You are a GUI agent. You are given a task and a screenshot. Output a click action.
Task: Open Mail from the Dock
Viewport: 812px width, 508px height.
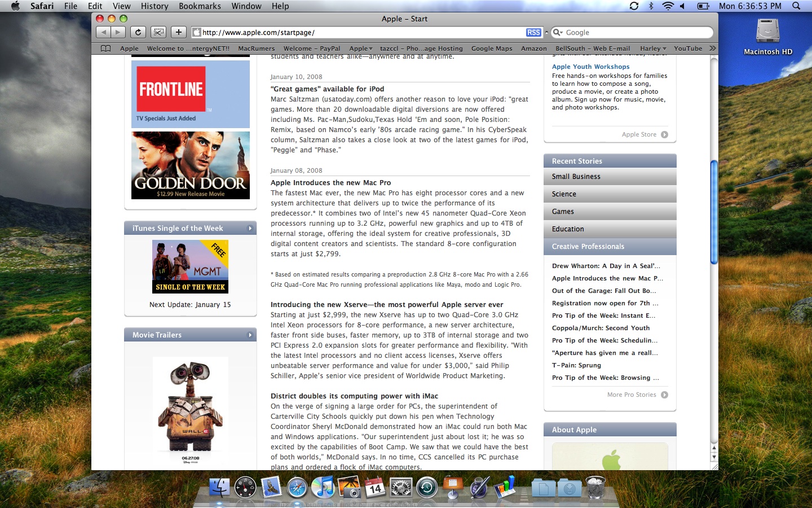271,487
